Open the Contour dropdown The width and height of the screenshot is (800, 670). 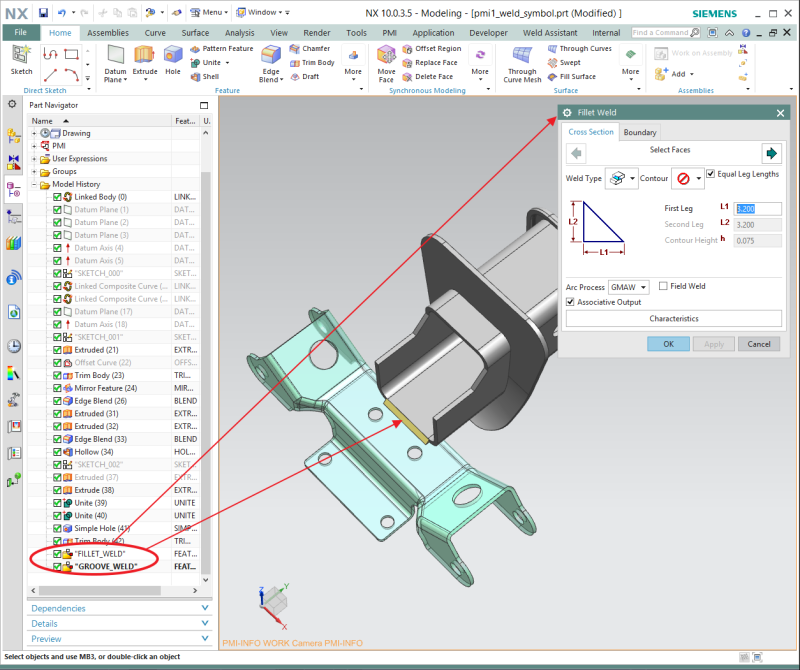tap(688, 178)
